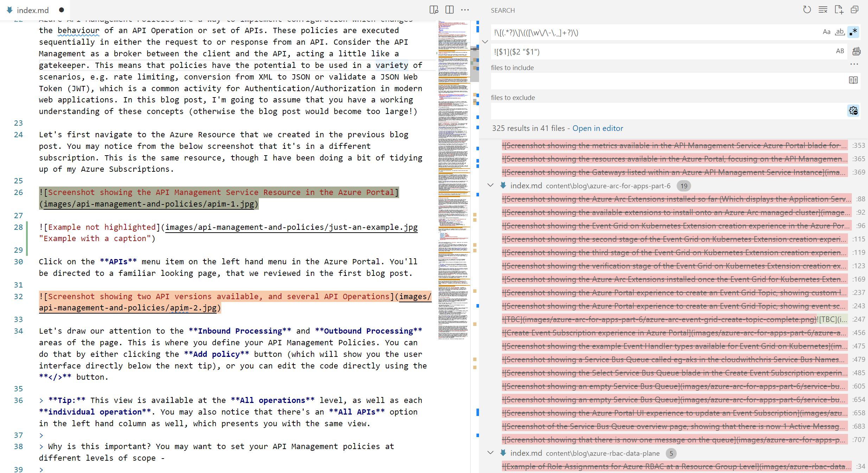The height and width of the screenshot is (473, 868).
Task: Disable the Use Regular Expression toggle
Action: point(854,32)
